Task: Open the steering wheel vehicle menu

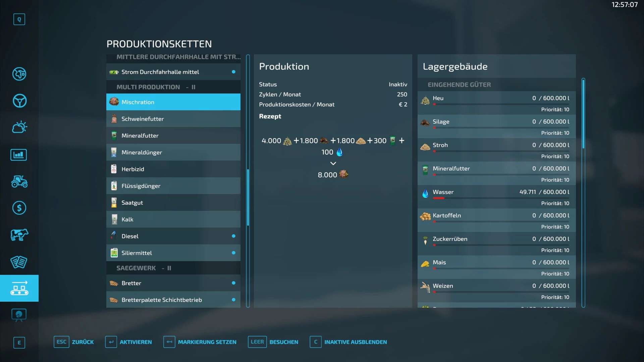Action: 19,101
